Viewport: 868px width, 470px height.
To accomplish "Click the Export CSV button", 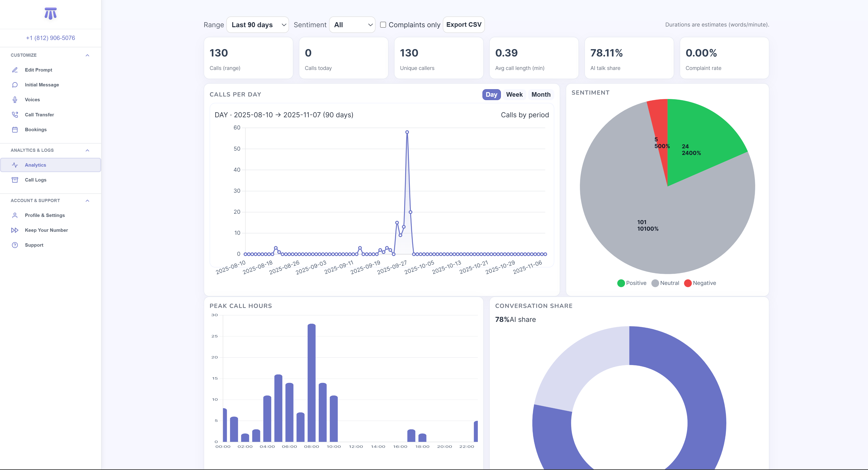I will pos(464,25).
